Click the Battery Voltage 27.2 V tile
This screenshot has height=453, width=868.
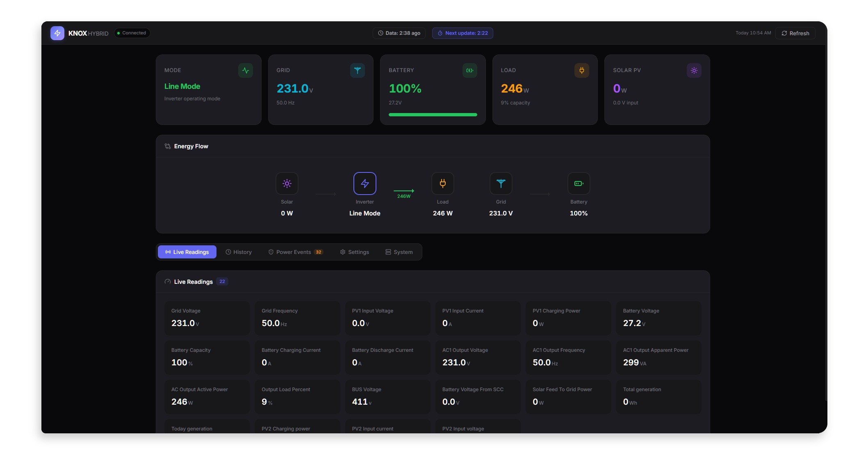[659, 318]
